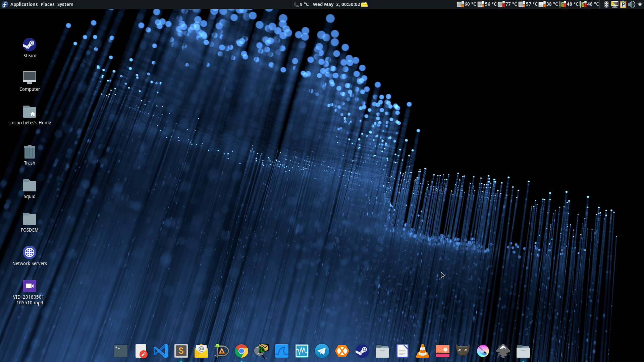
Task: Open the network indicator dropdown arrow
Action: tap(639, 4)
